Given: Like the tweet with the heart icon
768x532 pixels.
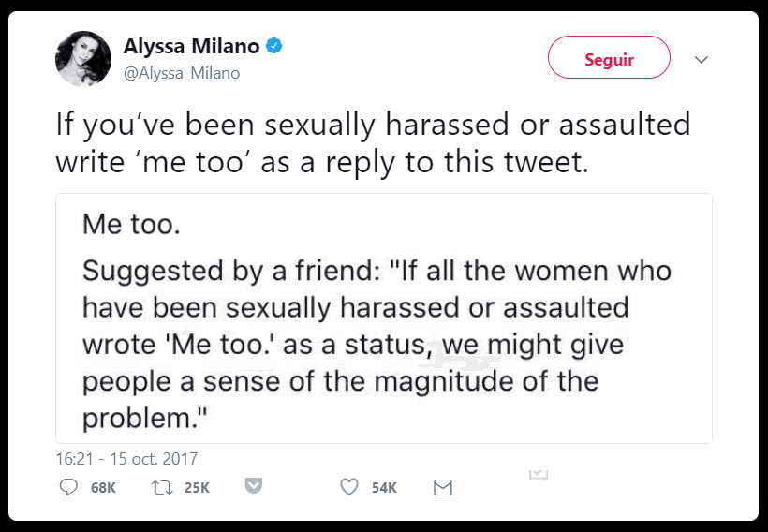Looking at the screenshot, I should 349,487.
